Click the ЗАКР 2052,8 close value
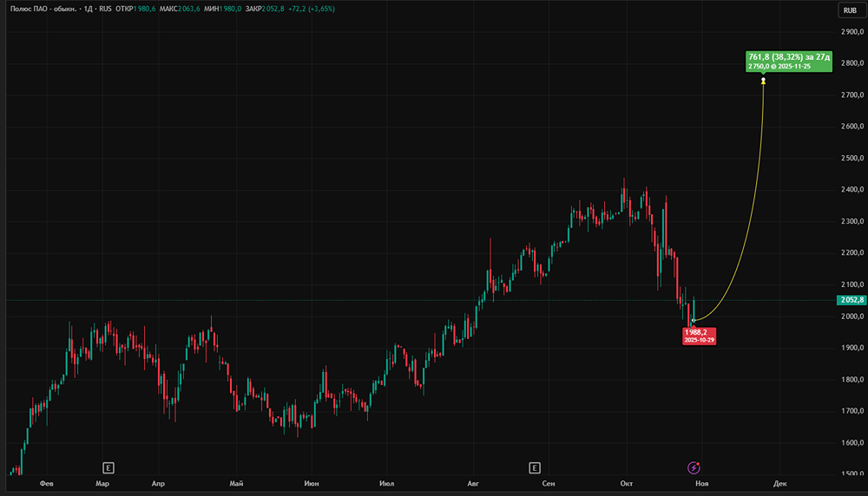Viewport: 868px width, 496px height. (265, 9)
